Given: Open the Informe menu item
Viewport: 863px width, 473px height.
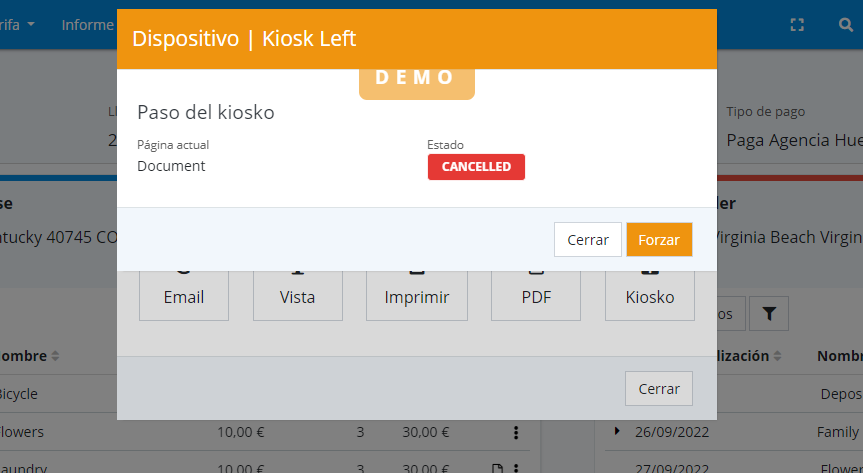Looking at the screenshot, I should 88,24.
